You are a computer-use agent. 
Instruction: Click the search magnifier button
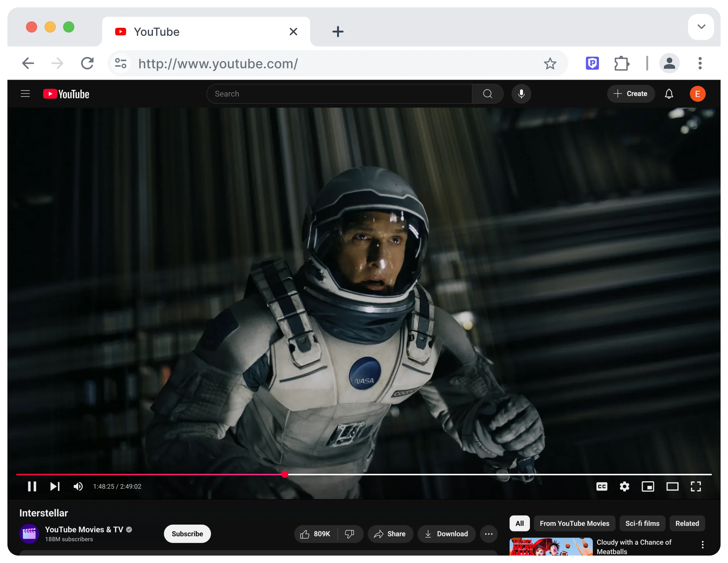point(488,94)
